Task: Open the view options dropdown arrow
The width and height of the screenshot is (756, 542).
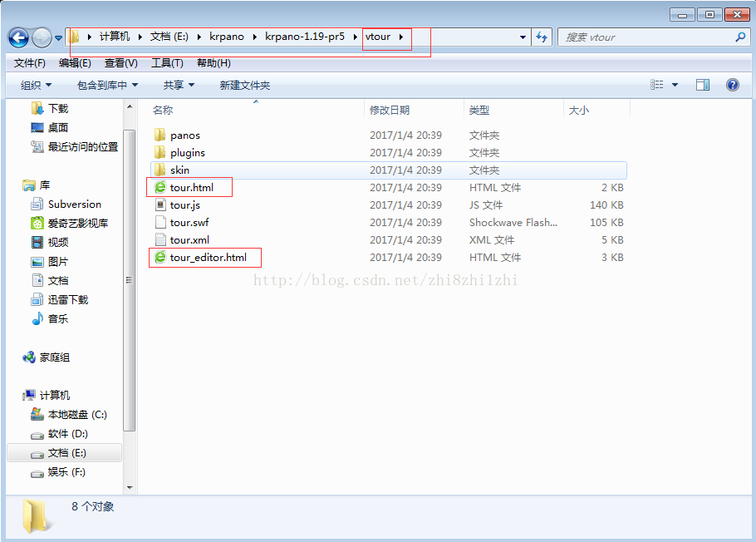Action: click(675, 85)
